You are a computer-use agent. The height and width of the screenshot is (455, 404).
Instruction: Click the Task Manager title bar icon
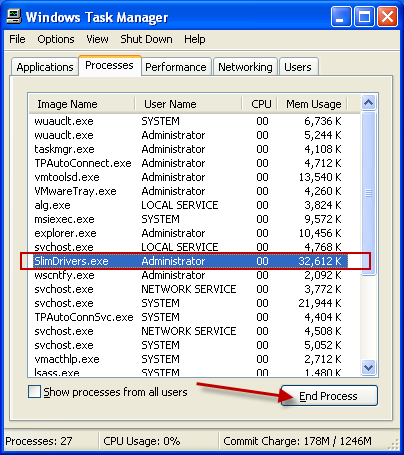tap(14, 16)
